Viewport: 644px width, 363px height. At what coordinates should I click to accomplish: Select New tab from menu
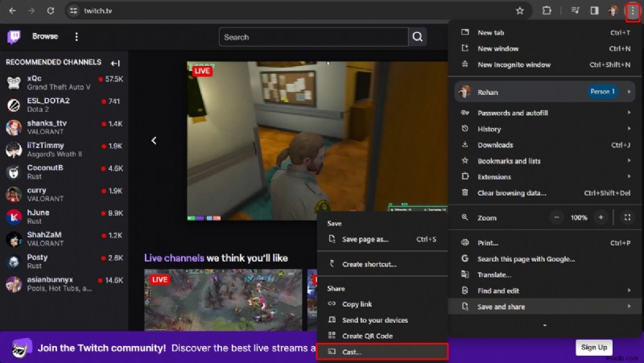pyautogui.click(x=546, y=32)
